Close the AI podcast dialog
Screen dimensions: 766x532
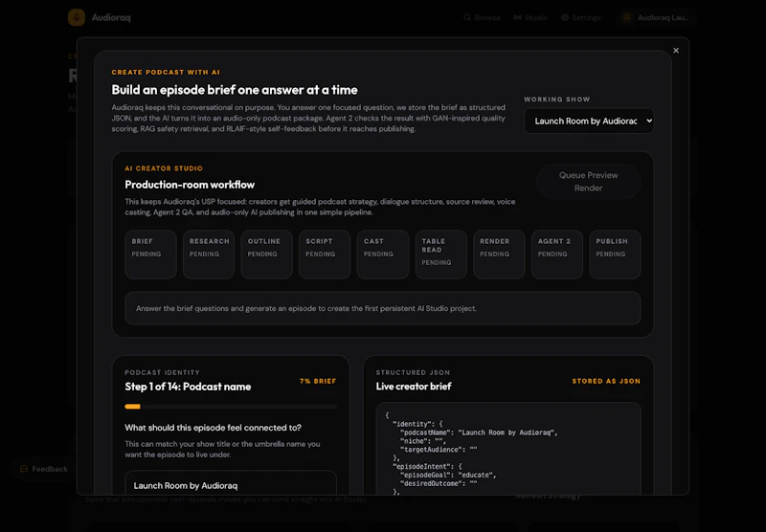(x=676, y=51)
